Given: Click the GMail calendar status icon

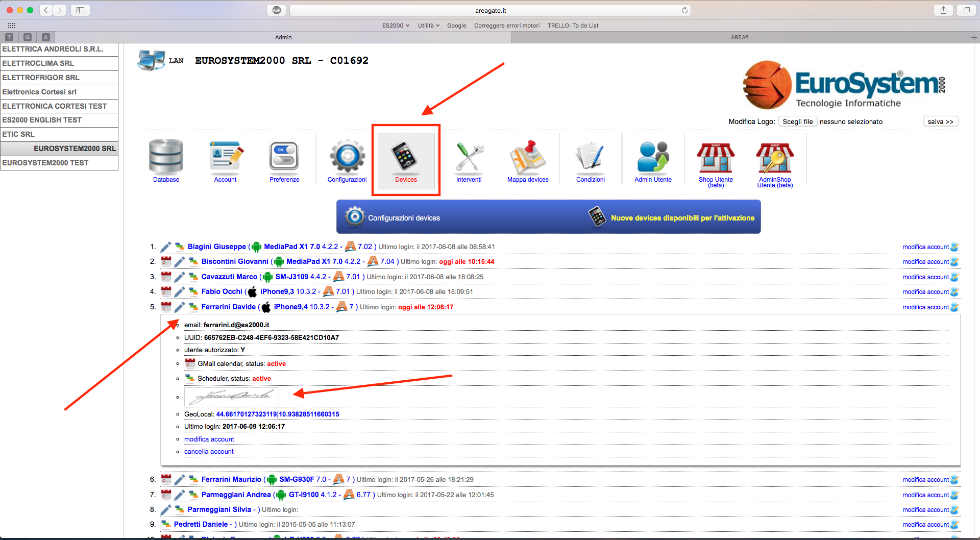Looking at the screenshot, I should (190, 363).
